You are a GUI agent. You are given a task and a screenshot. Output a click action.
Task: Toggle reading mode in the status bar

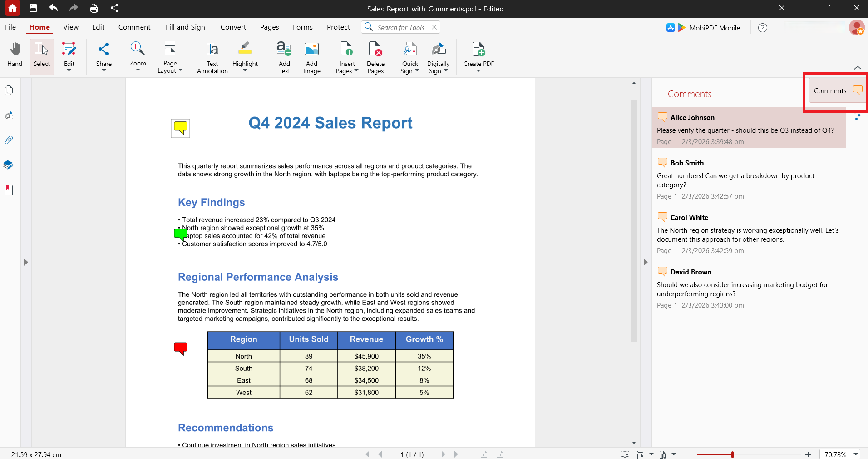625,454
